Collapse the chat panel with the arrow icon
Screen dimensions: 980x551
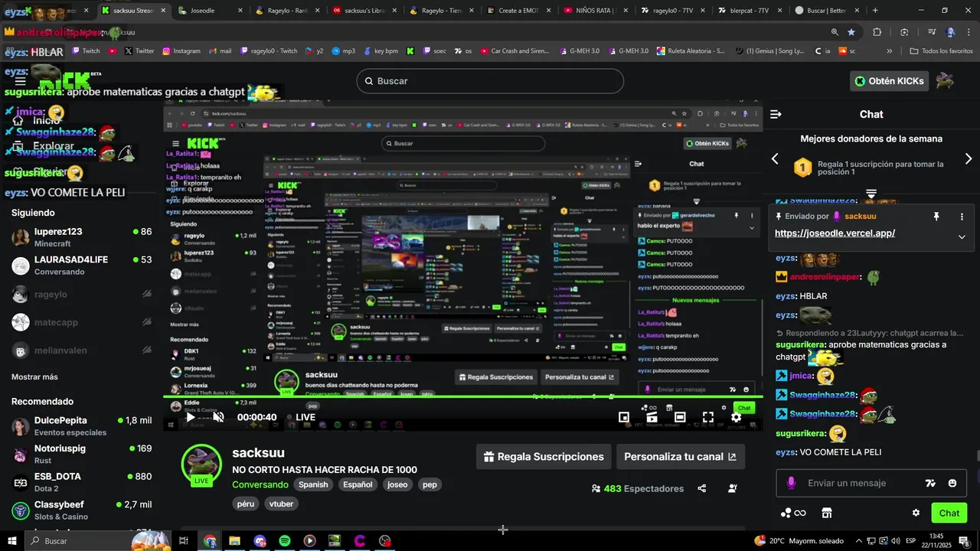[776, 114]
